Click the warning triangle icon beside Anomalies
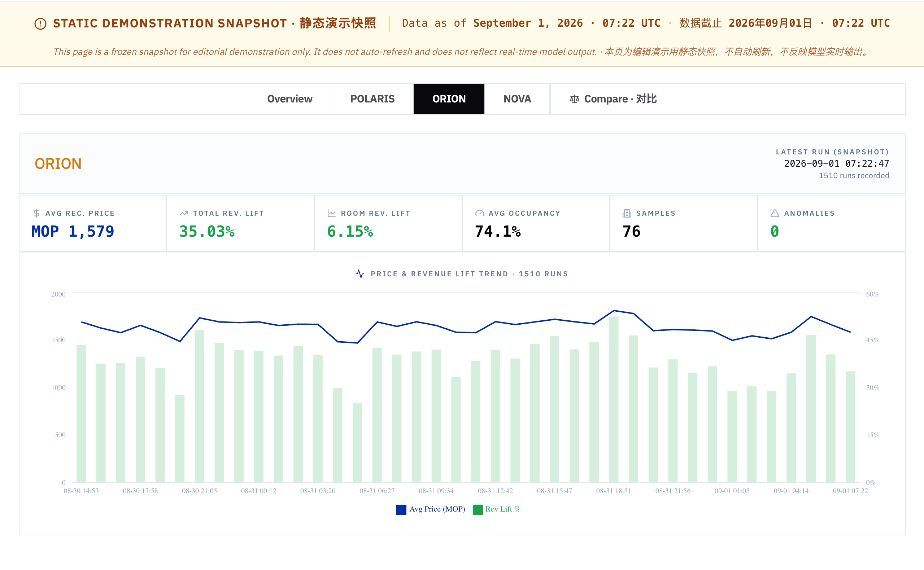The width and height of the screenshot is (924, 570). pos(775,213)
